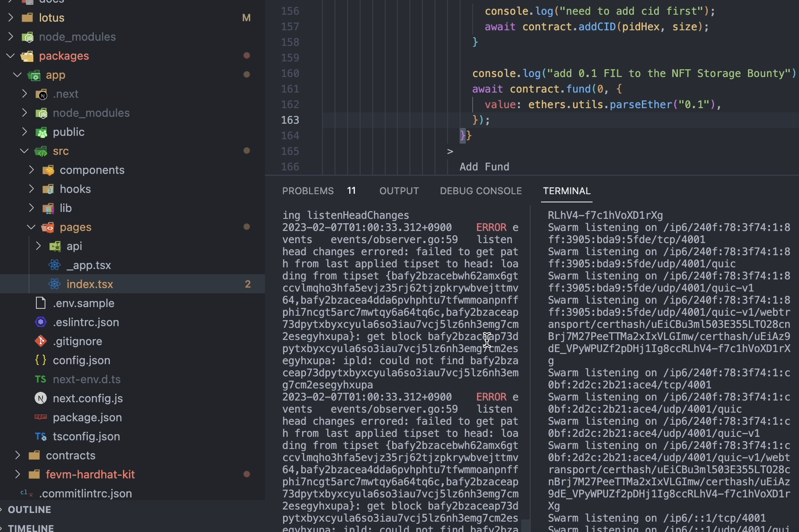
Task: Expand the public folder chevron
Action: click(x=25, y=132)
